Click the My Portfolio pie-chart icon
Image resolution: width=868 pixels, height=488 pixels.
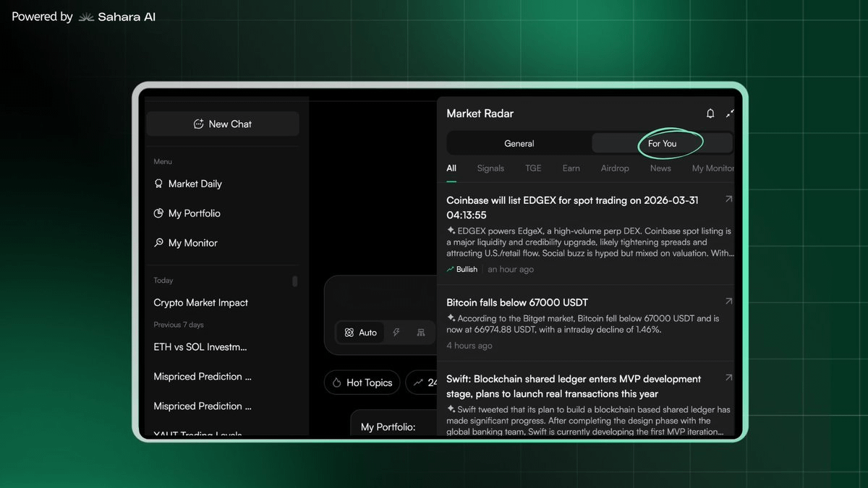(x=158, y=213)
